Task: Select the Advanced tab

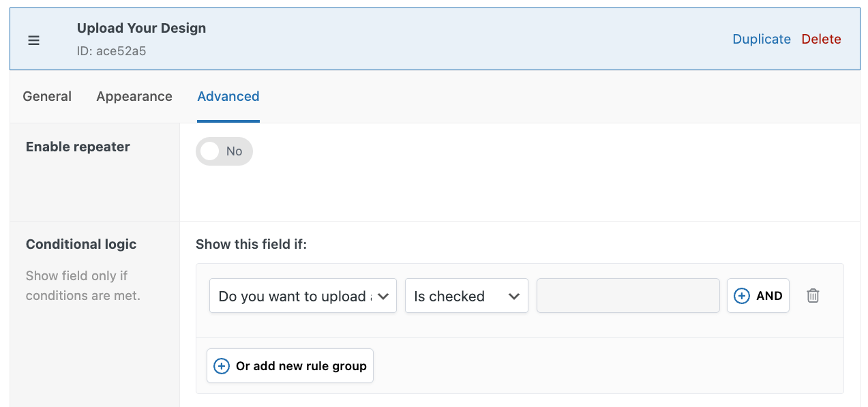Action: [x=228, y=96]
